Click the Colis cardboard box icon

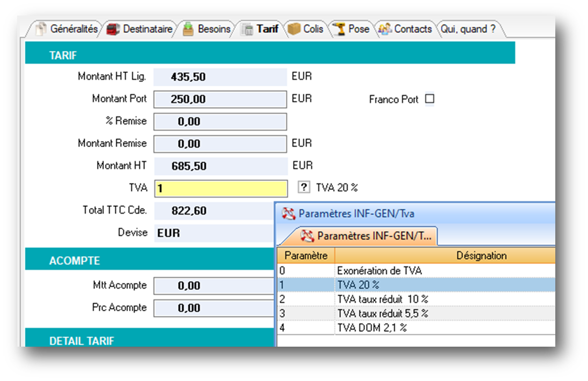294,29
